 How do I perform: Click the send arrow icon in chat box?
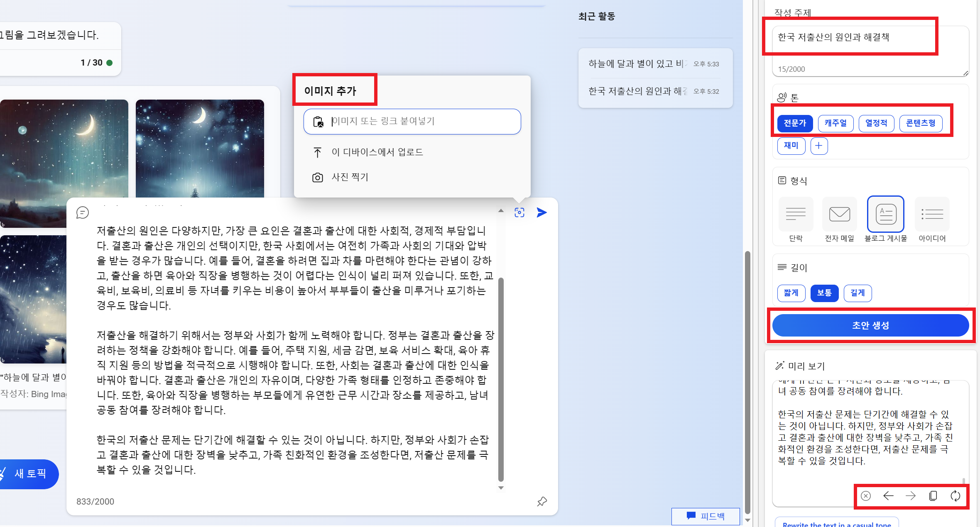click(541, 212)
